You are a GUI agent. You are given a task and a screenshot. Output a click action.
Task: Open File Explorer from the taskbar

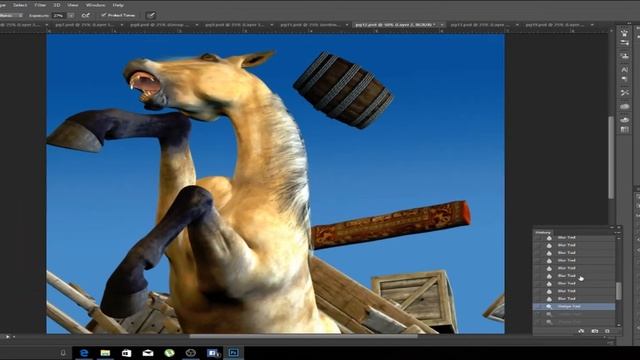[x=105, y=353]
